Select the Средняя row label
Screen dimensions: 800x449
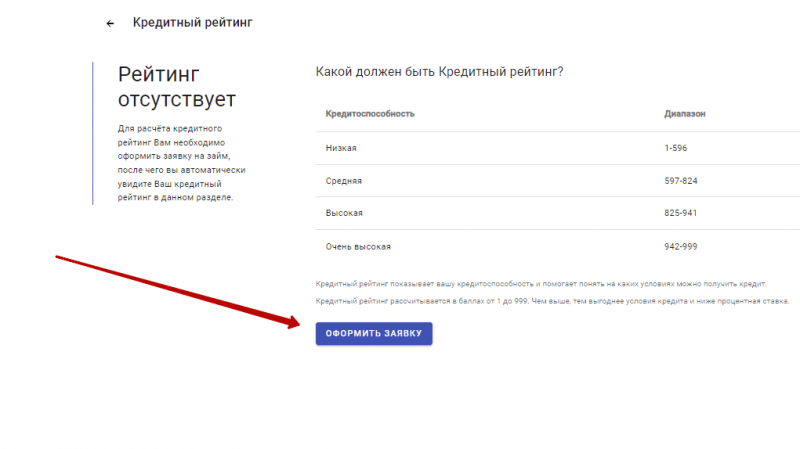click(344, 181)
